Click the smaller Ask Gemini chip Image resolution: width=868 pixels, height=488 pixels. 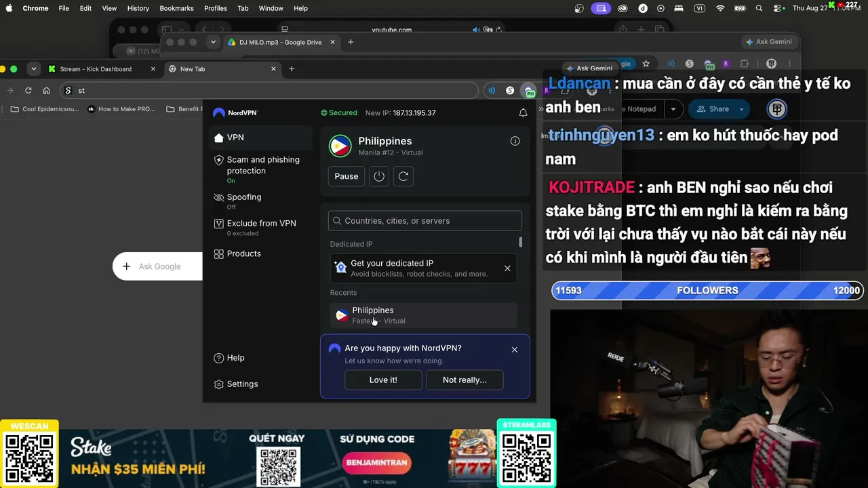tap(589, 68)
